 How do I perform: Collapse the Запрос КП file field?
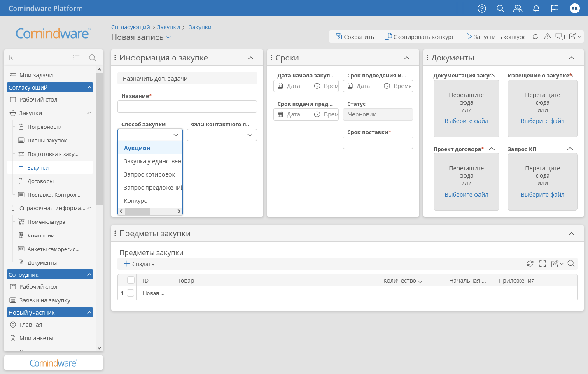point(570,149)
